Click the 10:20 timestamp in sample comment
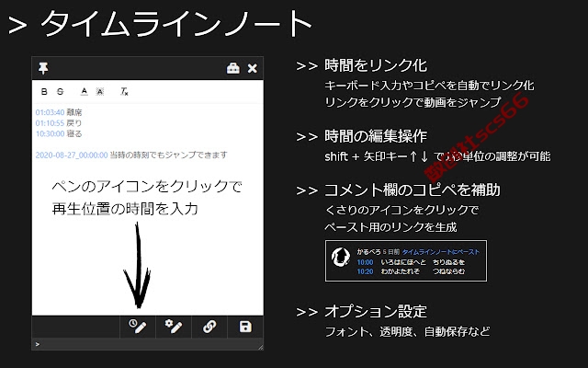588x368 pixels. (365, 271)
